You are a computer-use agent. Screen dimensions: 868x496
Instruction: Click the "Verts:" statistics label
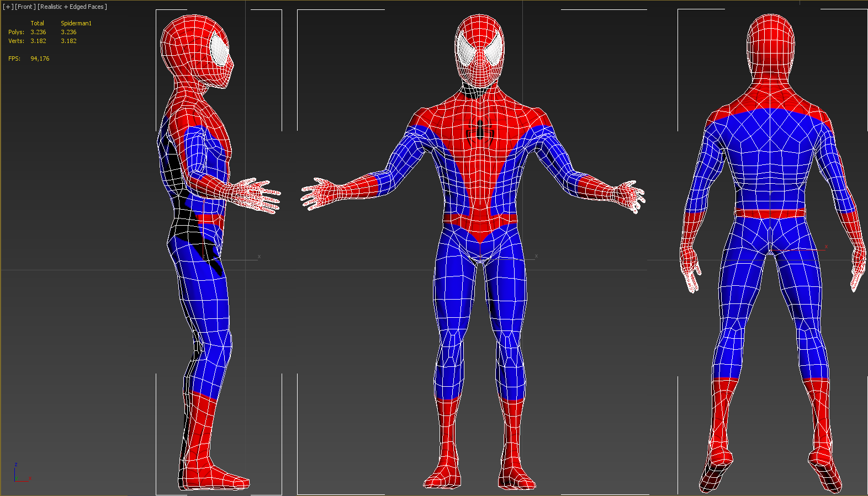click(x=16, y=41)
